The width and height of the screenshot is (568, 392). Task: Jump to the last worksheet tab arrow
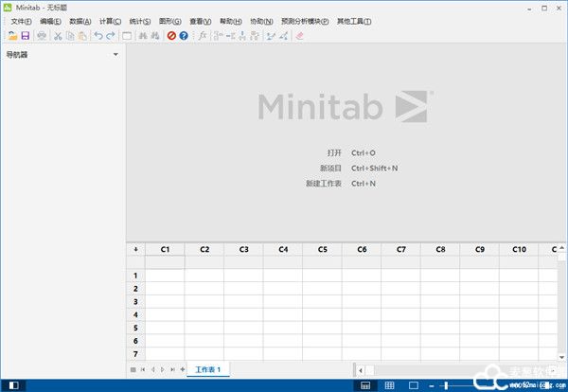coord(173,369)
